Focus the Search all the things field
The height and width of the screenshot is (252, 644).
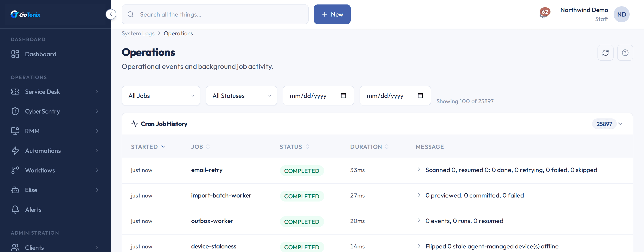[215, 14]
